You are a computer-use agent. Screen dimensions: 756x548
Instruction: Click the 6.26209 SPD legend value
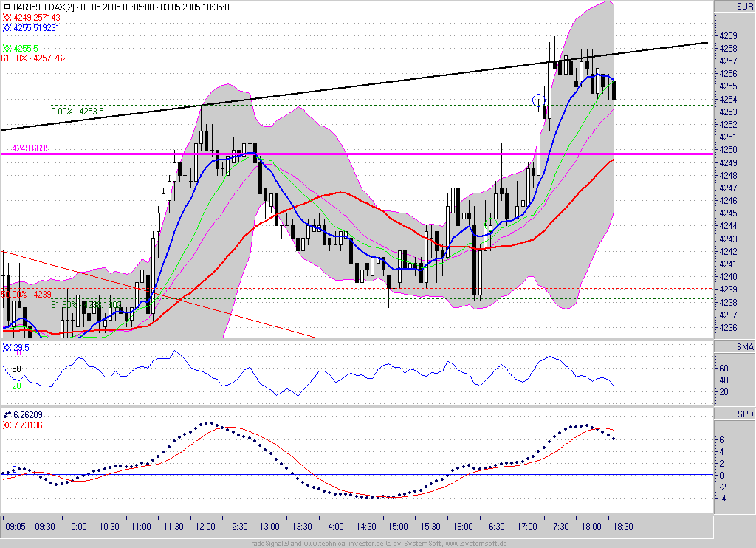(28, 415)
